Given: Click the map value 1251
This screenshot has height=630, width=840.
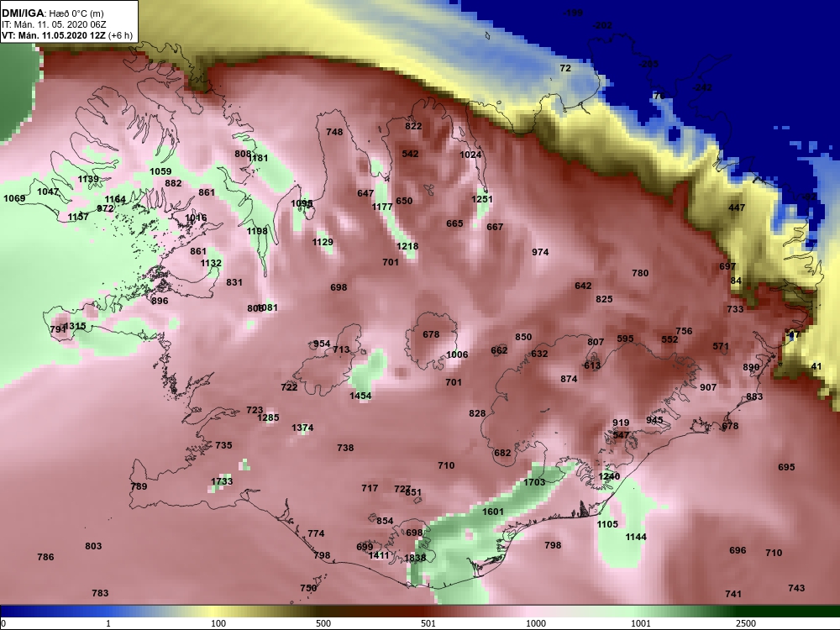Looking at the screenshot, I should click(482, 199).
